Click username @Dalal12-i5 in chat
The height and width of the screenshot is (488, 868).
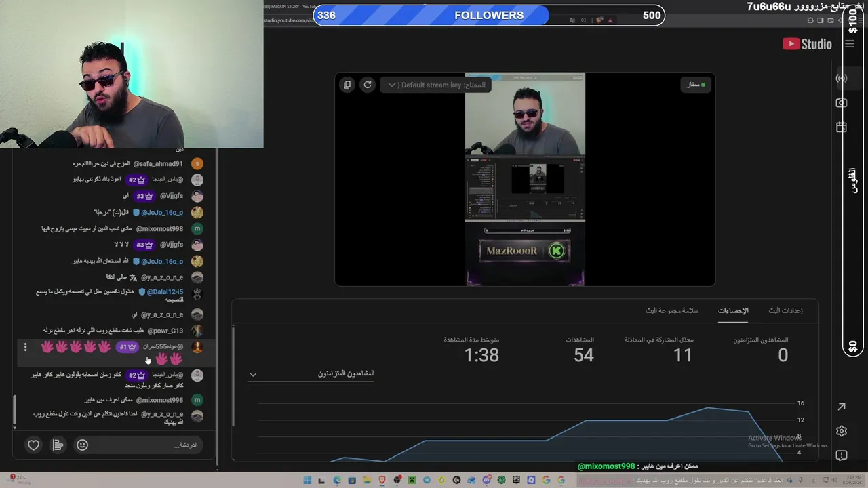click(x=165, y=292)
